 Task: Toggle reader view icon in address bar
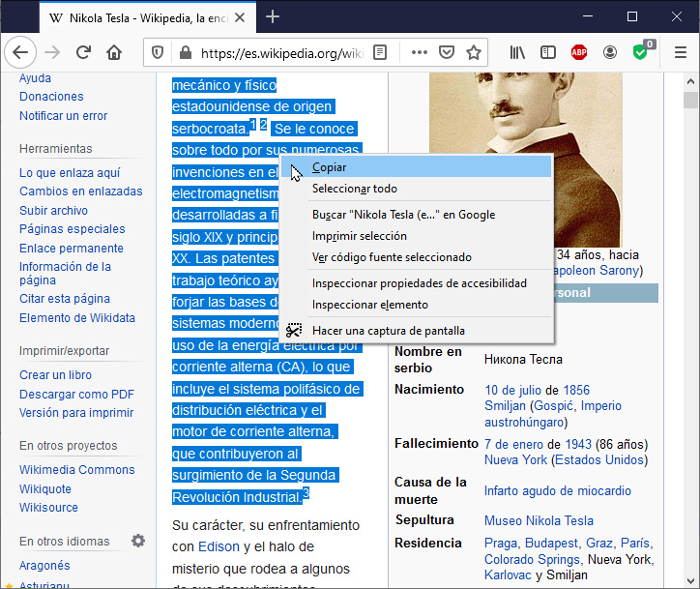380,52
